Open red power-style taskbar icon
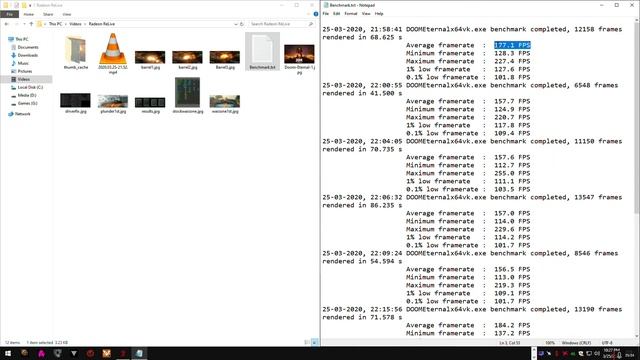 pyautogui.click(x=90, y=353)
